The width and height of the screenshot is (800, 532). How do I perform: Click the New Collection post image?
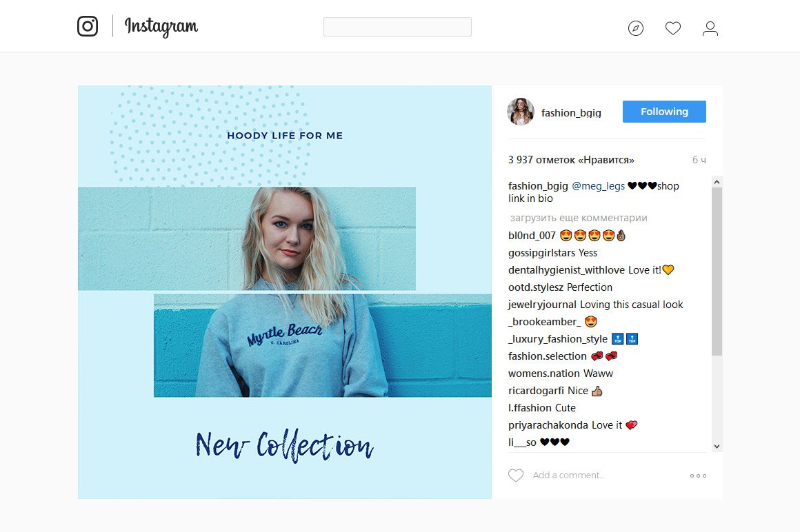[285, 292]
